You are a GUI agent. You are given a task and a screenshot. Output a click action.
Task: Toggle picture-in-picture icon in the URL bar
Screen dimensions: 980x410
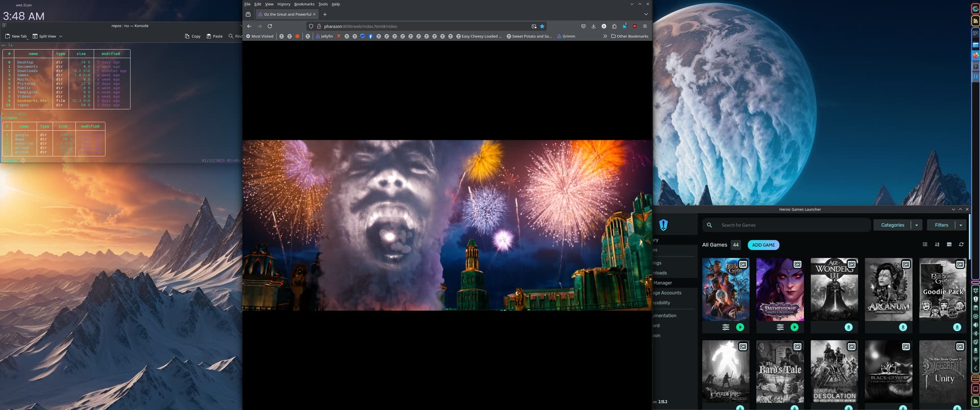coord(534,27)
